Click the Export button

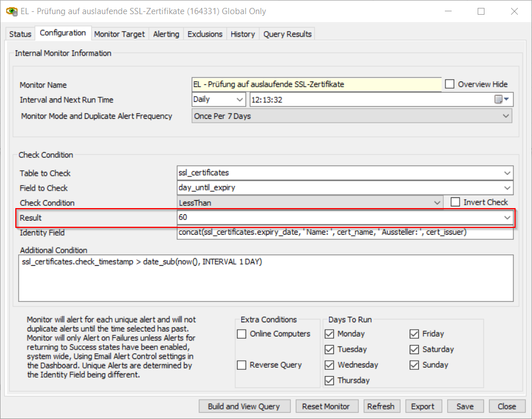tap(423, 406)
